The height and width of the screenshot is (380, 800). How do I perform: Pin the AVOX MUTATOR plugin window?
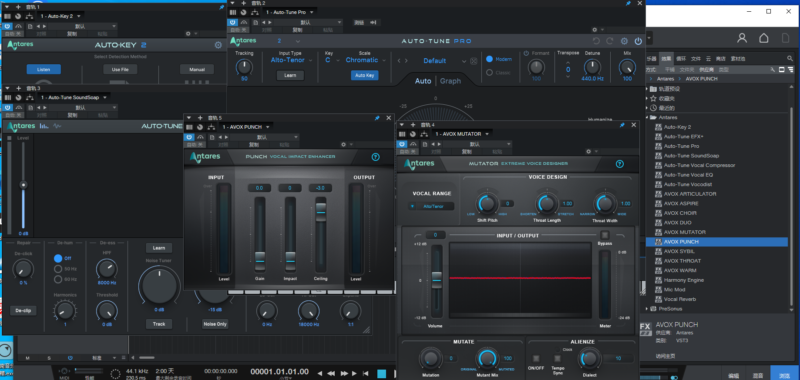coord(622,125)
